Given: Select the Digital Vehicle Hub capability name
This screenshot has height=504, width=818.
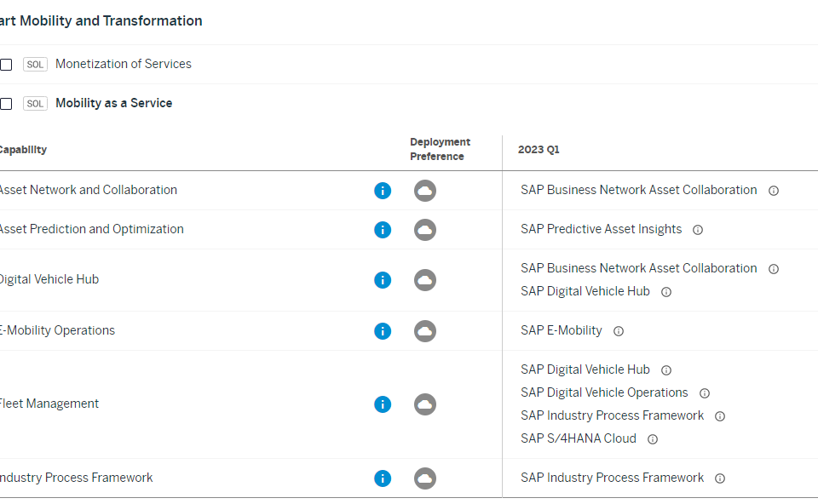Looking at the screenshot, I should point(49,279).
